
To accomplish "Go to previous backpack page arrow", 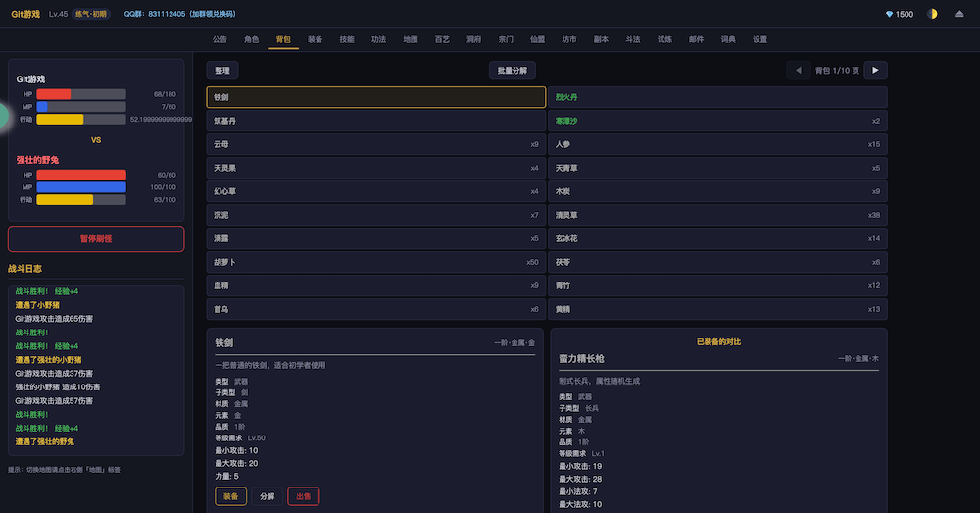I will click(x=799, y=71).
